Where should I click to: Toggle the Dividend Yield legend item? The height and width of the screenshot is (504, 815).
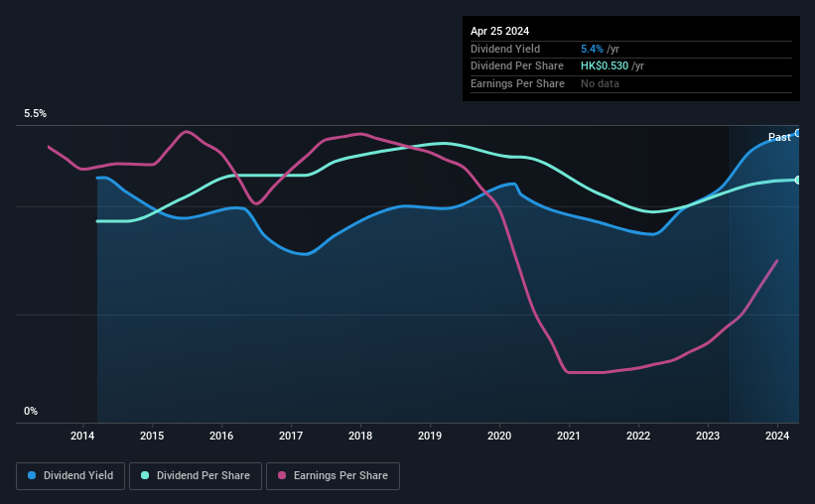(69, 476)
